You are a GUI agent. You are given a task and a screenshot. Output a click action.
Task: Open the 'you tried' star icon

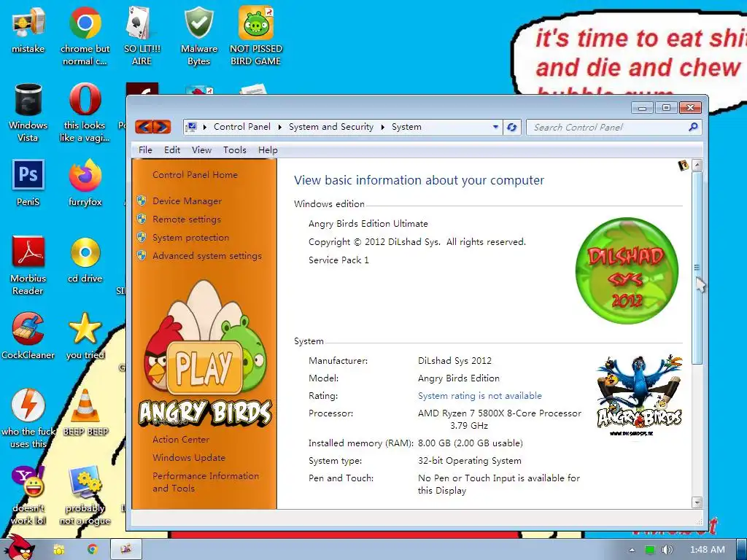click(85, 335)
